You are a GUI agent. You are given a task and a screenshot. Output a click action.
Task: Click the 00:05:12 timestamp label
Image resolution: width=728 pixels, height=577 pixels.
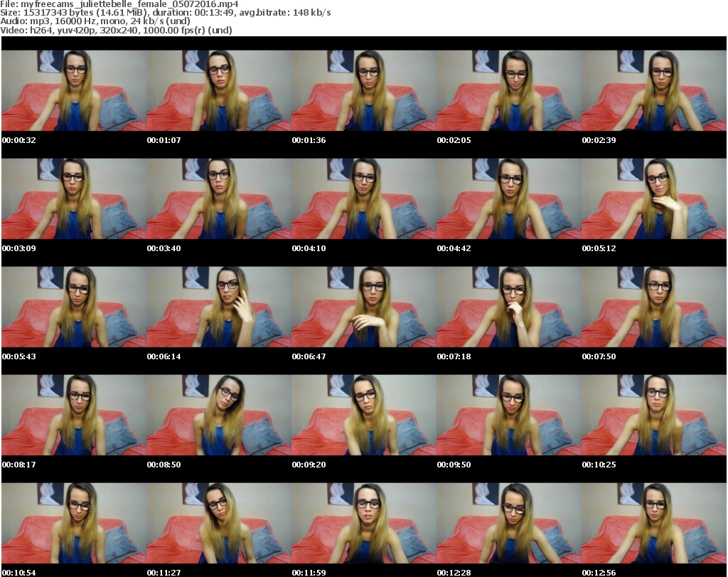click(x=599, y=248)
